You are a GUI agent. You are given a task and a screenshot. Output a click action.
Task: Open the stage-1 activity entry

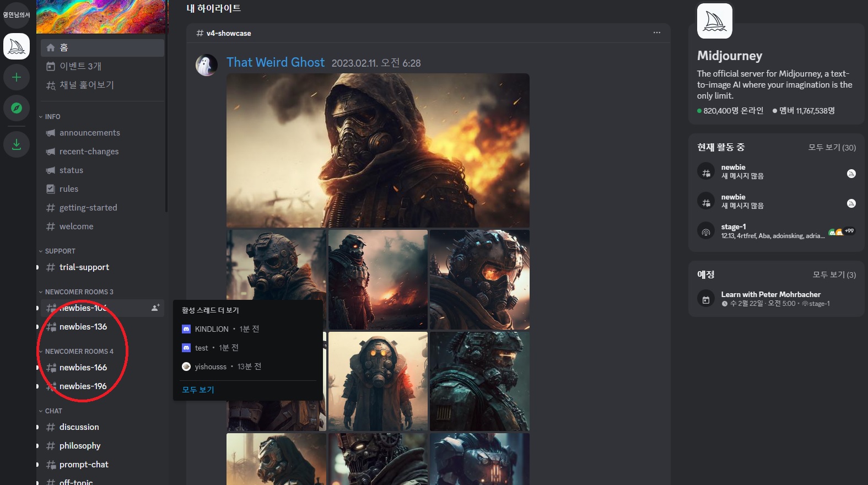pos(776,231)
